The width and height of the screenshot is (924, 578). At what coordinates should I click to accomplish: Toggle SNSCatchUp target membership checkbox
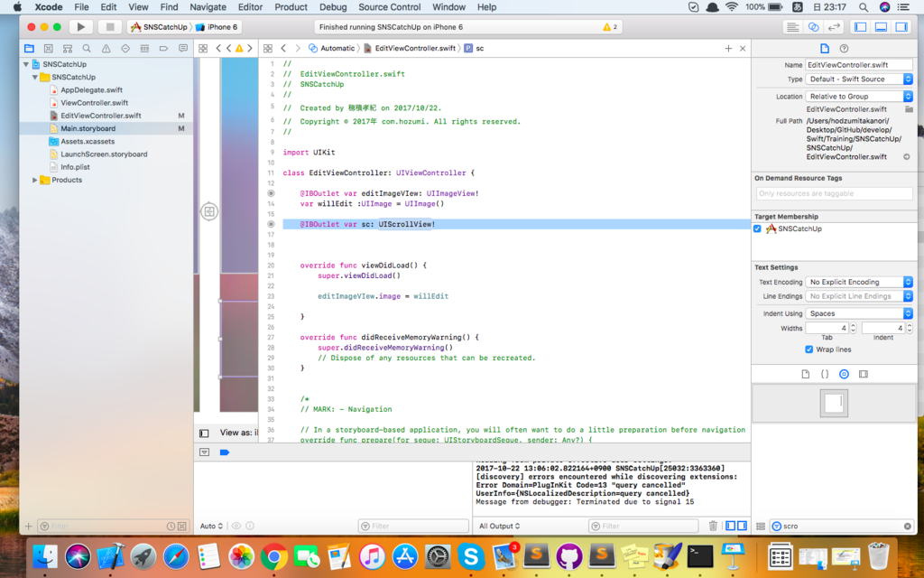coord(757,228)
